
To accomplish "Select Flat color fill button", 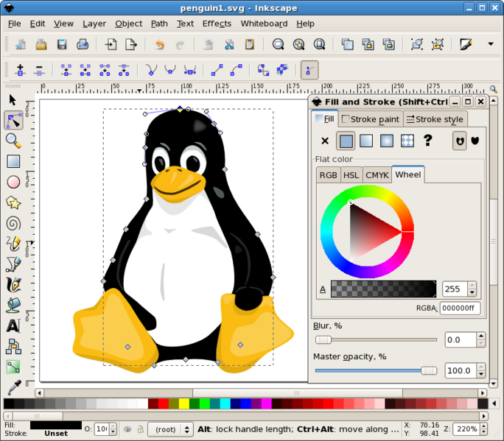I will [346, 141].
